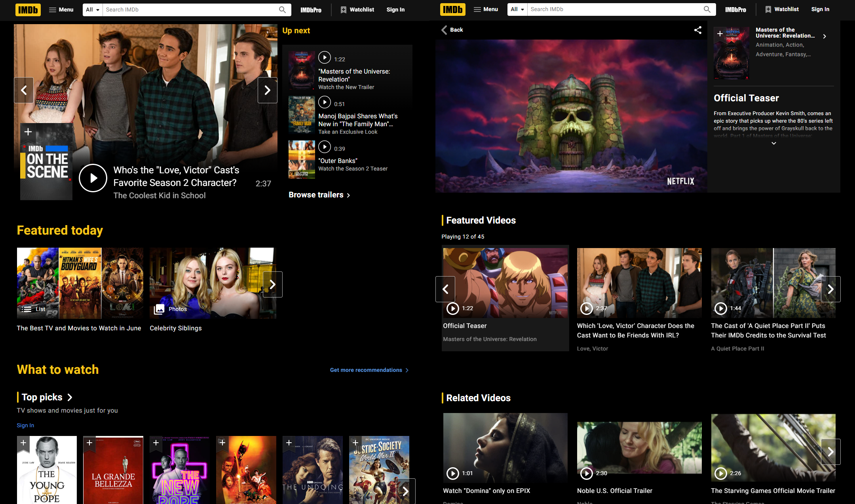
Task: Add Masters of the Universe poster to watchlist
Action: (x=720, y=34)
